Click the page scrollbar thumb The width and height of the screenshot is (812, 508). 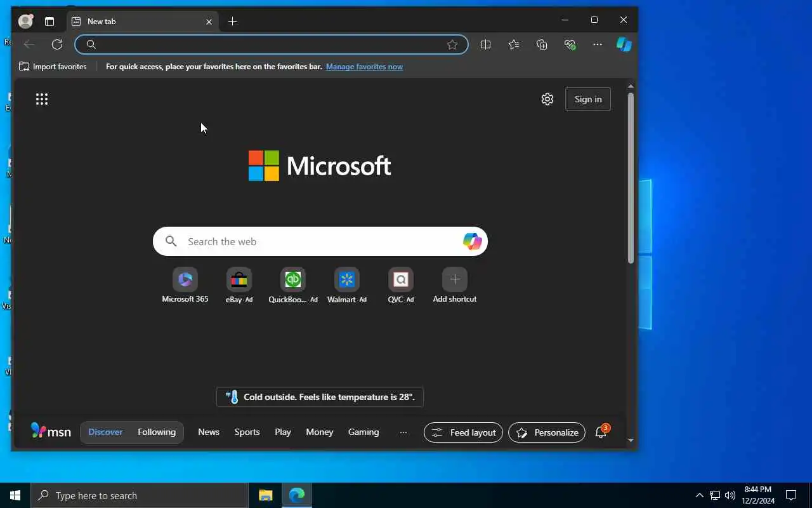click(631, 178)
